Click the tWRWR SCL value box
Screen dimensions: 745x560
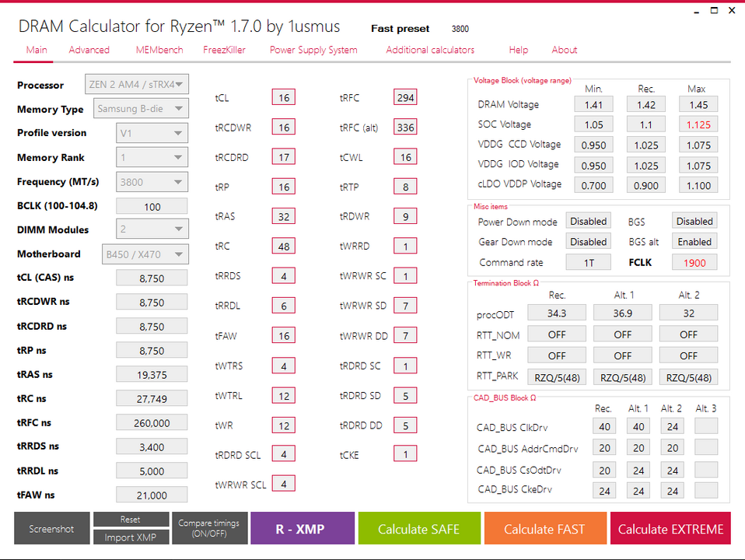[284, 484]
